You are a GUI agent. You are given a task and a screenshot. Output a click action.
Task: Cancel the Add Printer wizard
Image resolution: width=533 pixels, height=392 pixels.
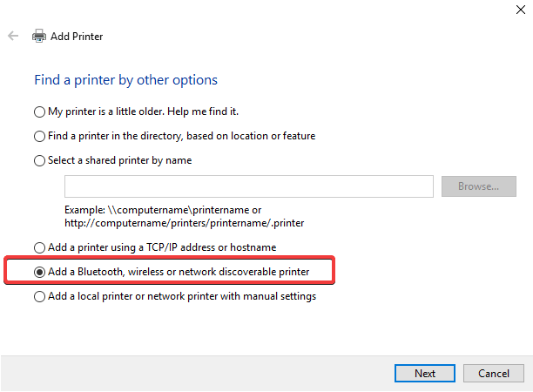pos(493,373)
